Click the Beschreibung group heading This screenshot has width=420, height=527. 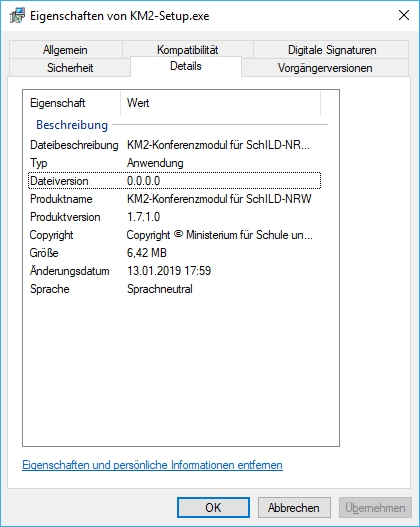point(72,125)
